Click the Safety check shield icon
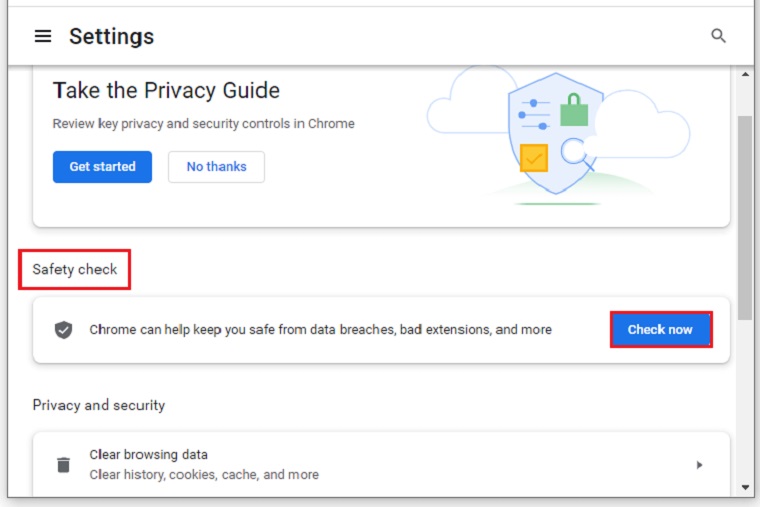 pyautogui.click(x=63, y=330)
